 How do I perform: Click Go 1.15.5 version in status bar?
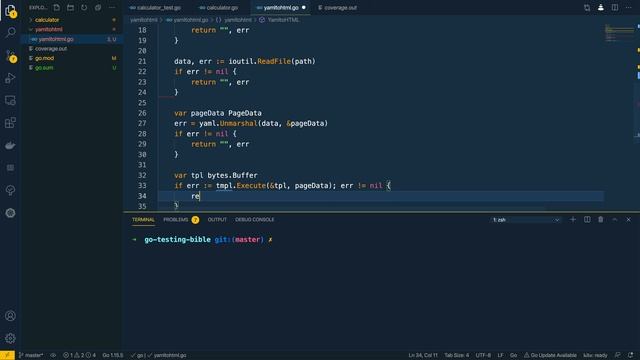(113, 355)
